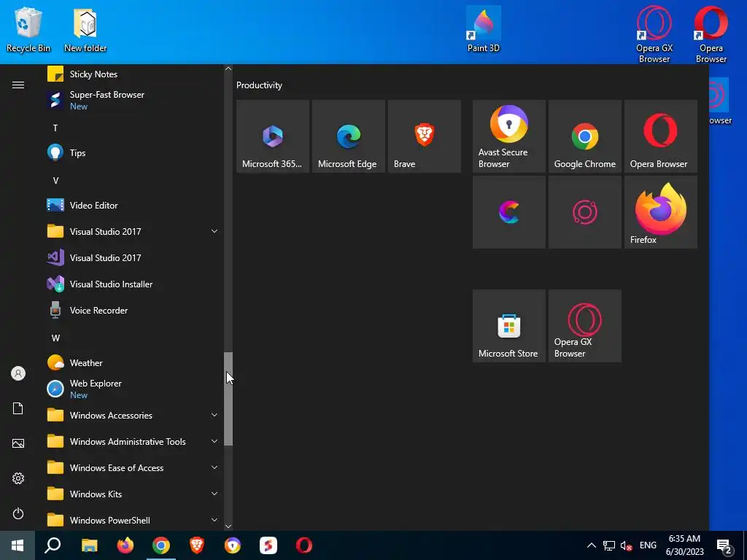Screen dimensions: 747x560
Task: Open the unlabeled colorful C browser tile
Action: [508, 212]
